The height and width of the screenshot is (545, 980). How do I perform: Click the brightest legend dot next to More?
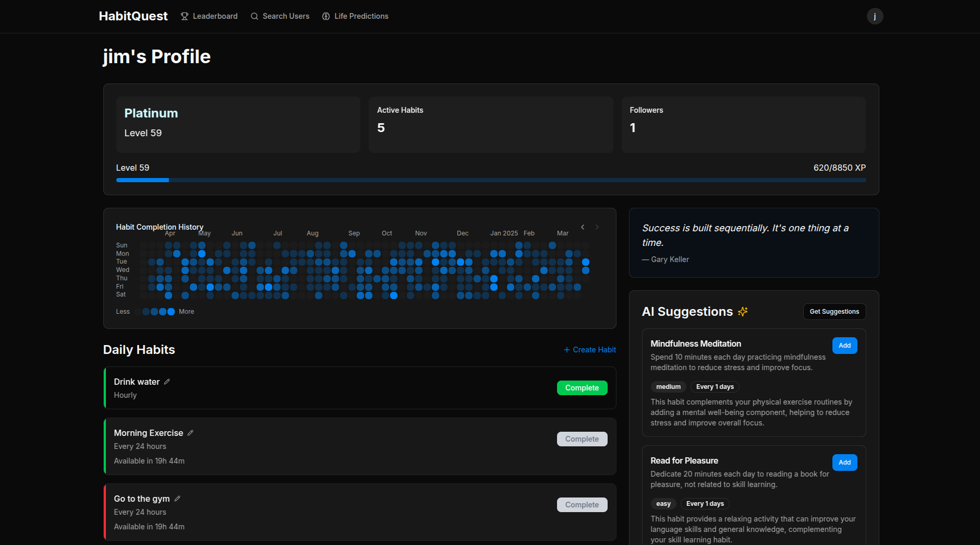(171, 312)
